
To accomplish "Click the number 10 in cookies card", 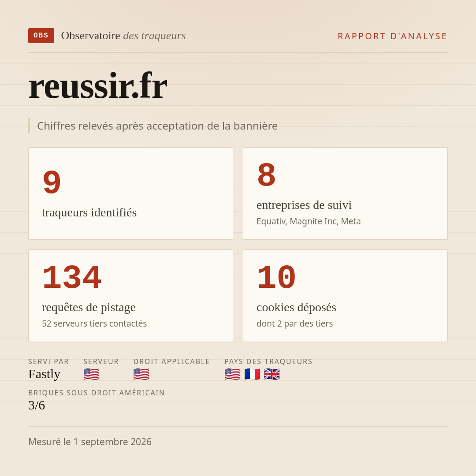I will point(276,277).
